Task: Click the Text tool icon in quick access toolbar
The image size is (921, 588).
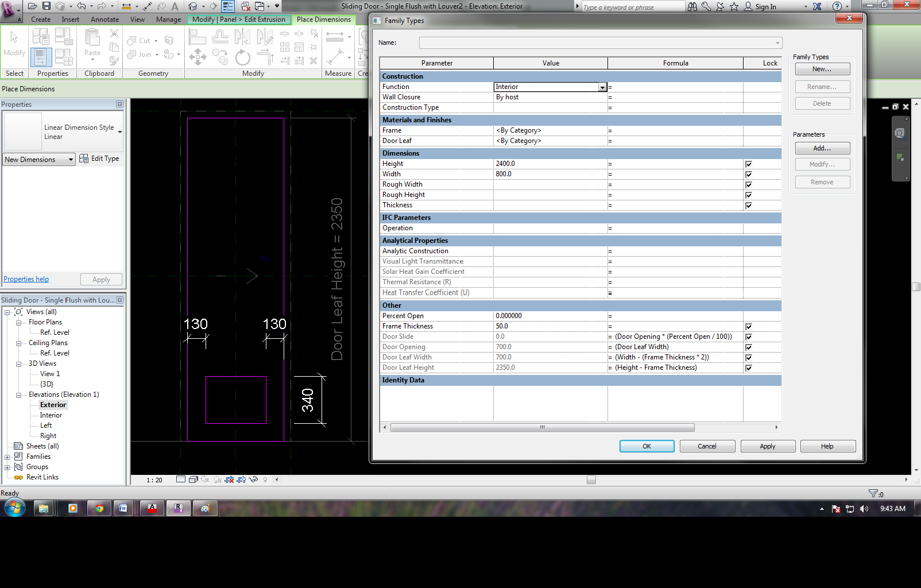Action: pos(175,6)
